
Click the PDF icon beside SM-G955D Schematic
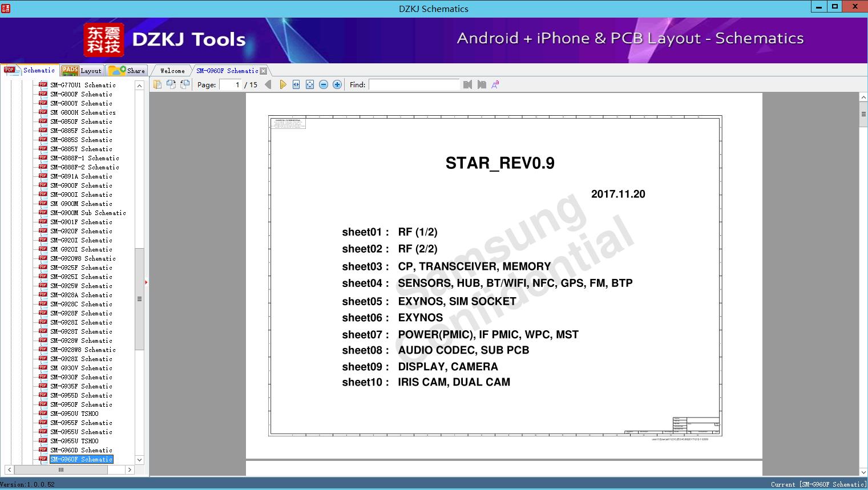point(43,395)
